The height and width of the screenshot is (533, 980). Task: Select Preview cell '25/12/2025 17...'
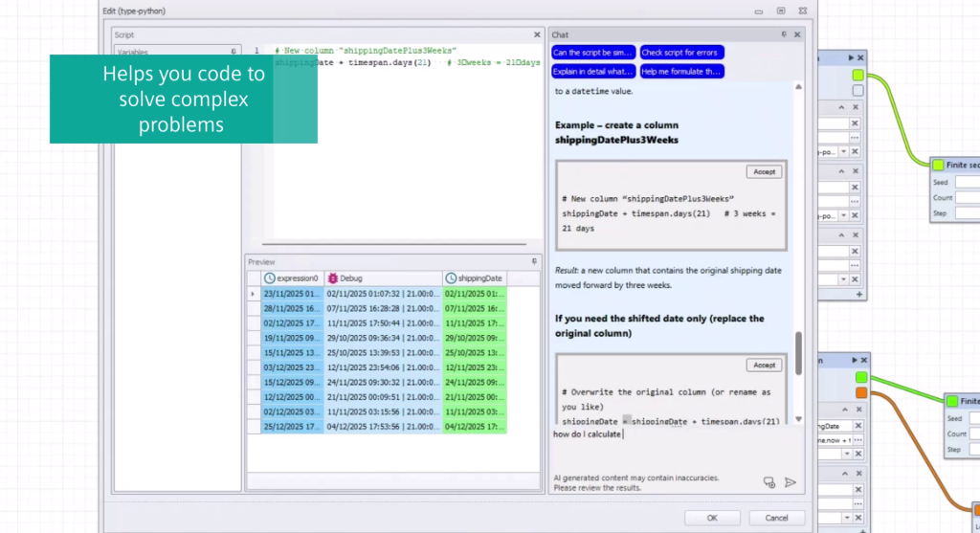tap(292, 427)
